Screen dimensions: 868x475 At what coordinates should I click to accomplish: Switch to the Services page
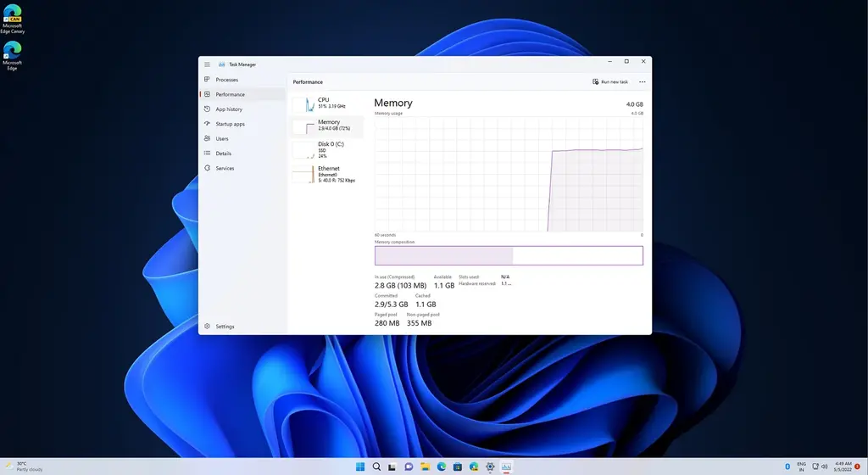pyautogui.click(x=225, y=168)
